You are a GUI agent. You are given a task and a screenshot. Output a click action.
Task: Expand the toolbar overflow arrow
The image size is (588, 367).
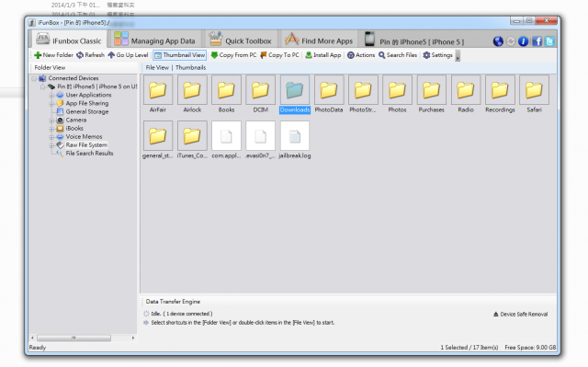click(458, 56)
